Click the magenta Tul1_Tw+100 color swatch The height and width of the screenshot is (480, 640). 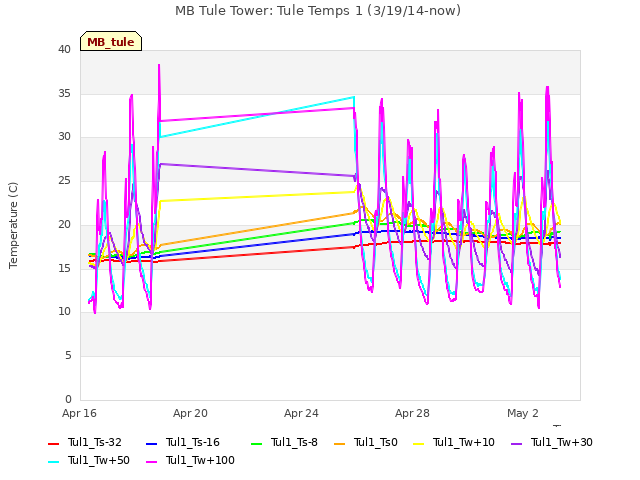(151, 461)
